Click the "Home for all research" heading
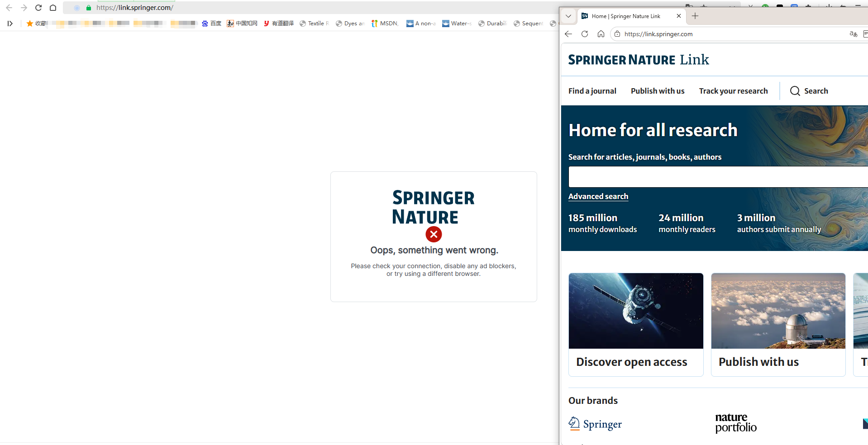 tap(653, 130)
